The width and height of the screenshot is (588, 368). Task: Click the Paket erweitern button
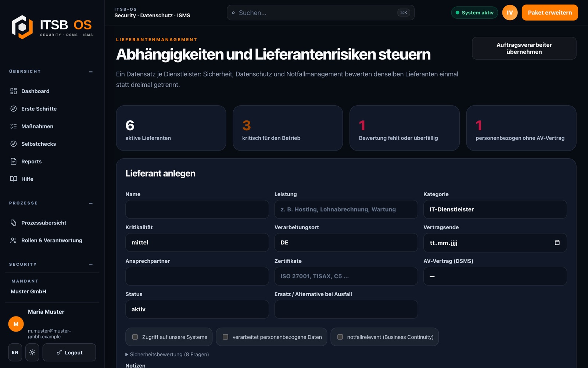550,13
